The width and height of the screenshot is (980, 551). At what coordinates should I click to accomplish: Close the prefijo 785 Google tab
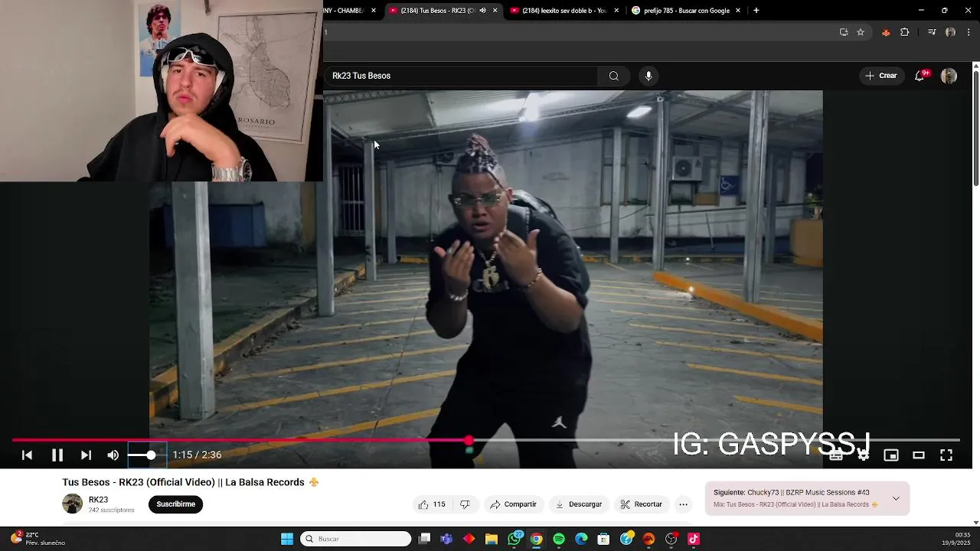pyautogui.click(x=738, y=11)
